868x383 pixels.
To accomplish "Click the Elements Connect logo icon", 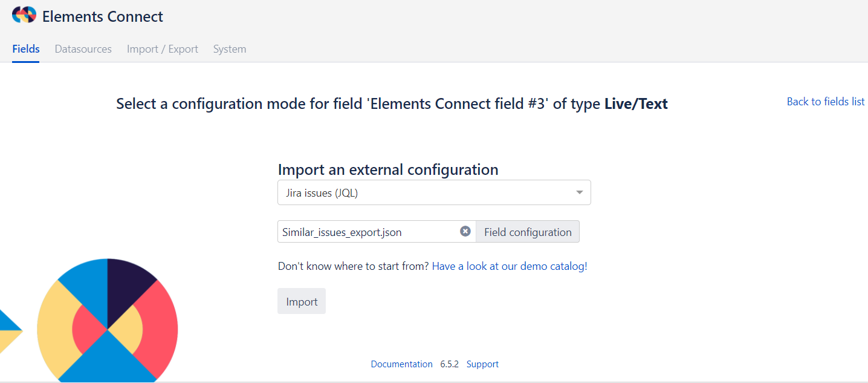I will click(x=24, y=15).
